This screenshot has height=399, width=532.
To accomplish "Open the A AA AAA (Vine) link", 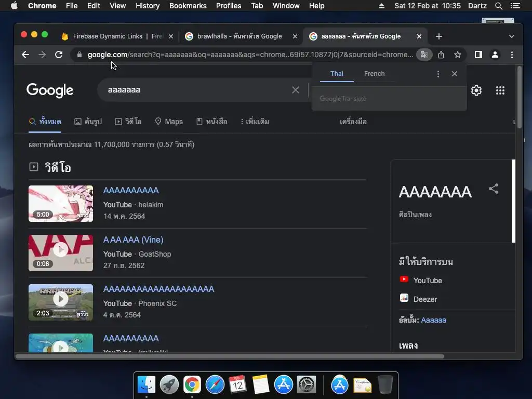I will tap(134, 240).
